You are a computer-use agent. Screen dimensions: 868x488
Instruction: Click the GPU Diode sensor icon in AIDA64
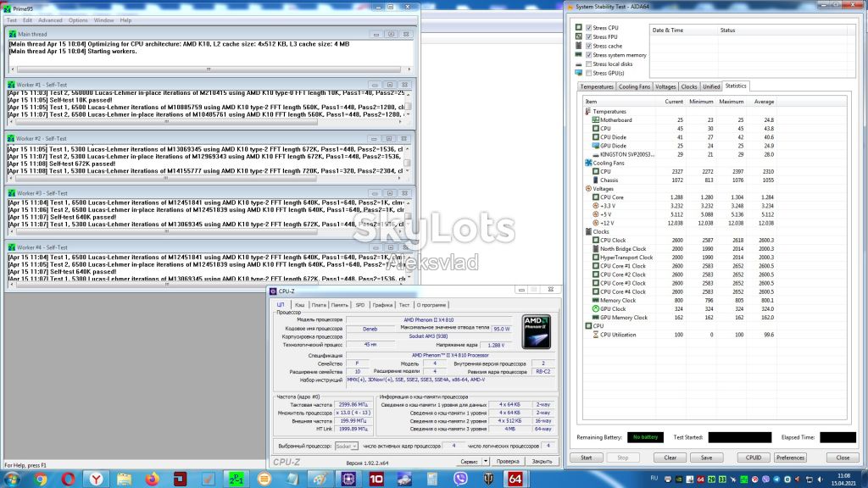click(x=596, y=146)
